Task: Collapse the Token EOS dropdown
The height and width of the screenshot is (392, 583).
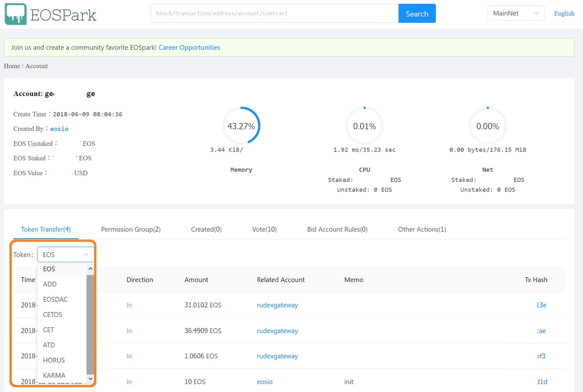Action: 66,255
